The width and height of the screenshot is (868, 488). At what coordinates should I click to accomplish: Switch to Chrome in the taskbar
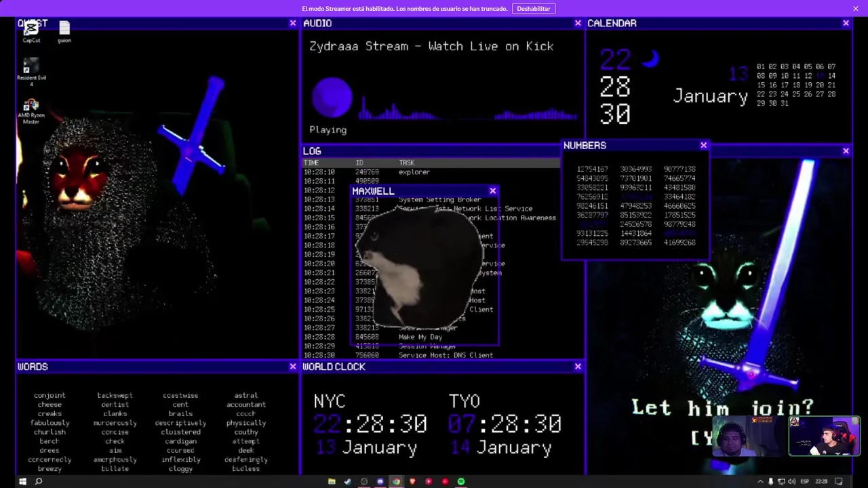pos(396,481)
